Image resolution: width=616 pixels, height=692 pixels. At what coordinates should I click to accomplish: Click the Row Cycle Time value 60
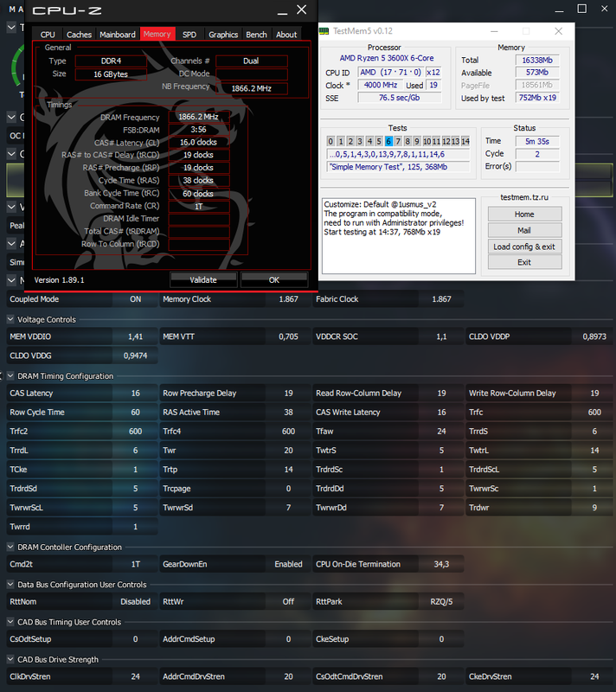136,413
